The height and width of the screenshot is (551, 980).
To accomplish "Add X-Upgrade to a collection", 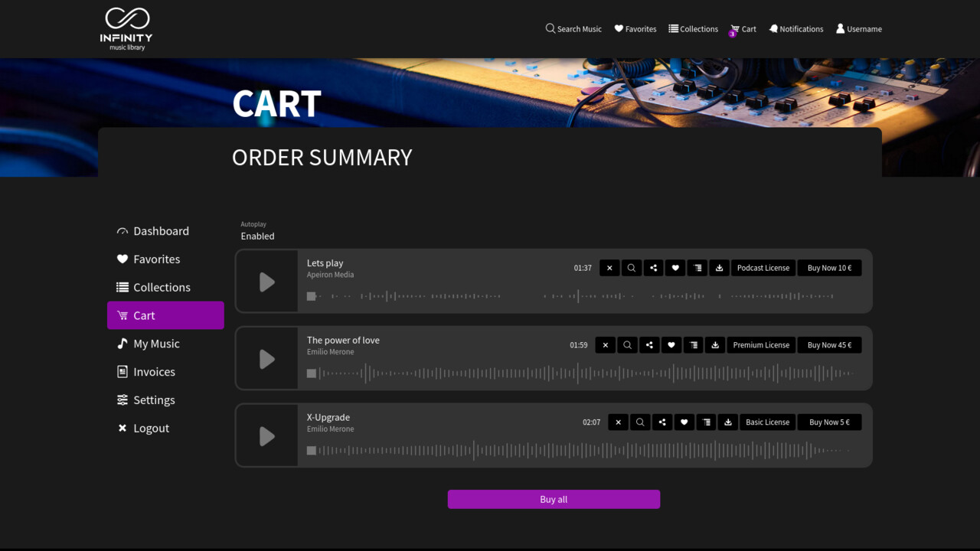I will (x=706, y=422).
